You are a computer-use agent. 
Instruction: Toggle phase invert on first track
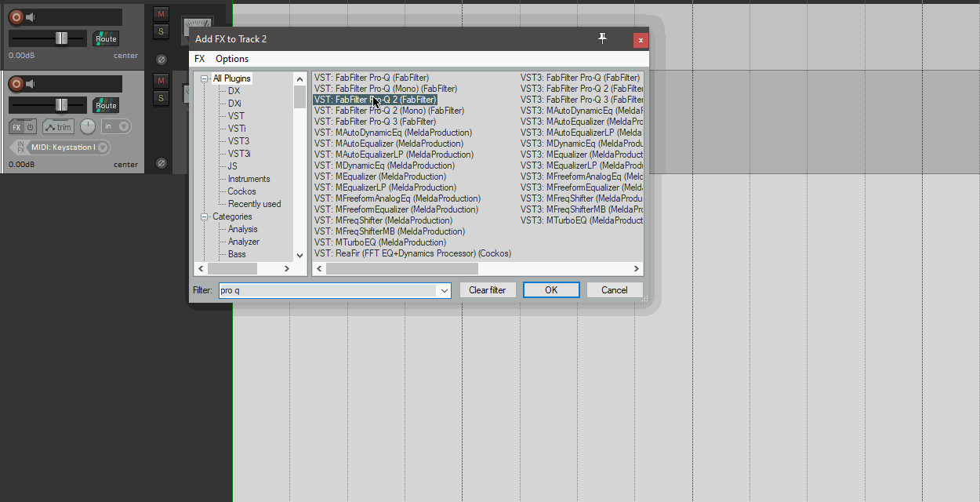(161, 60)
